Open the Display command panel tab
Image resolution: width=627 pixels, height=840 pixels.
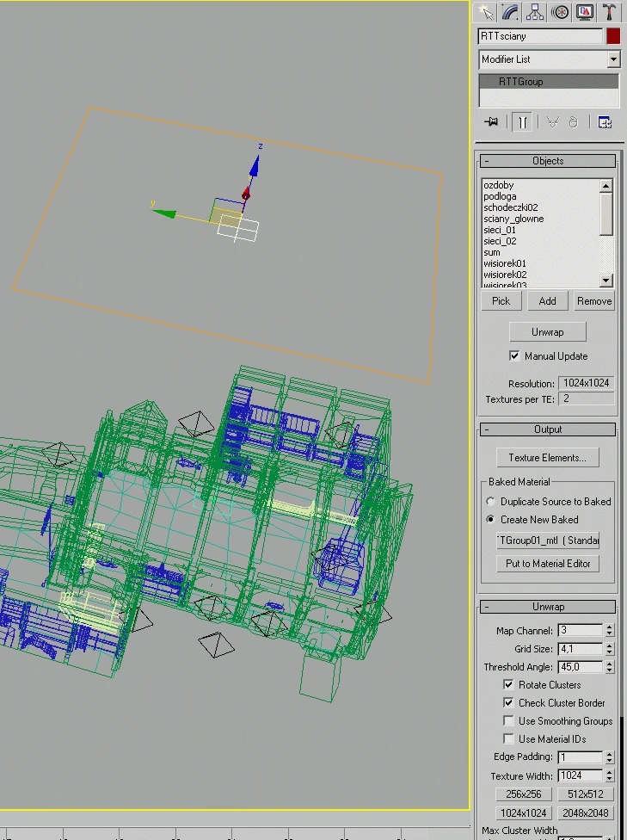pos(585,12)
